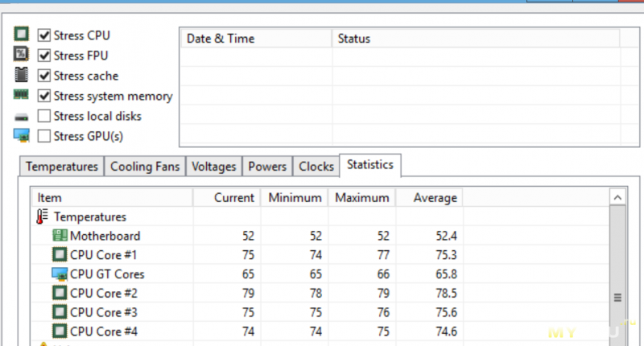Click the RAM module icon beside Stress system memory
Screen dimensions: 644x346
coord(21,95)
